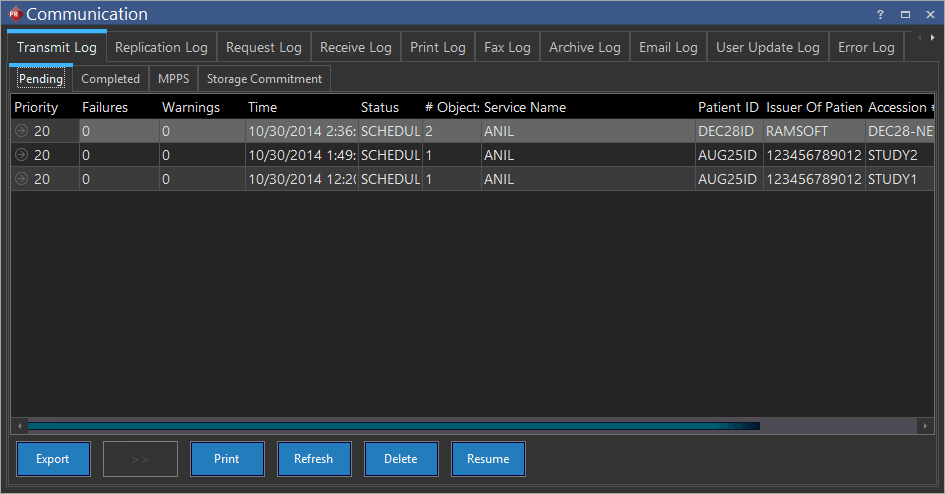
Task: Click the help question mark icon
Action: click(880, 14)
